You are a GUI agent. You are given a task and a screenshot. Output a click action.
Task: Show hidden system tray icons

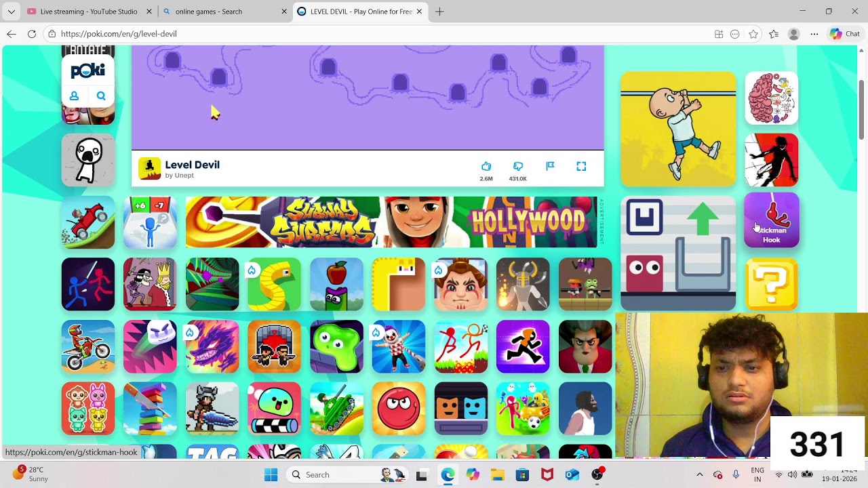pos(700,474)
